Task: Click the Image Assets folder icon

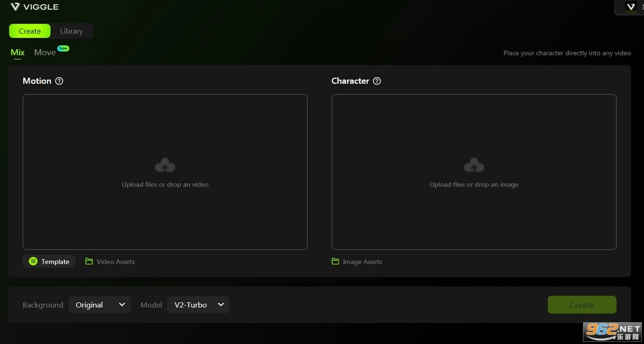Action: click(x=335, y=261)
